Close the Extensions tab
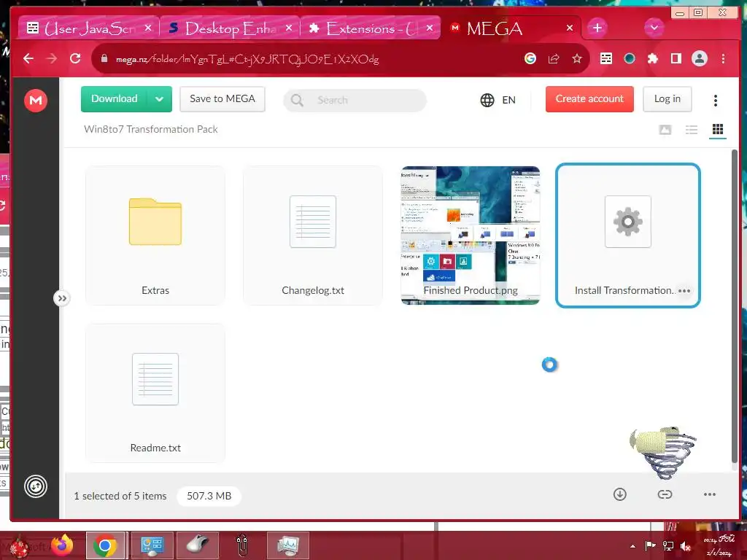 (430, 28)
